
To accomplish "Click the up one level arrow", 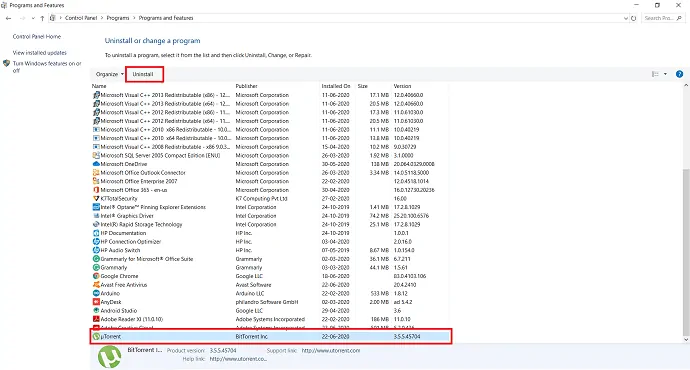I will pos(42,18).
